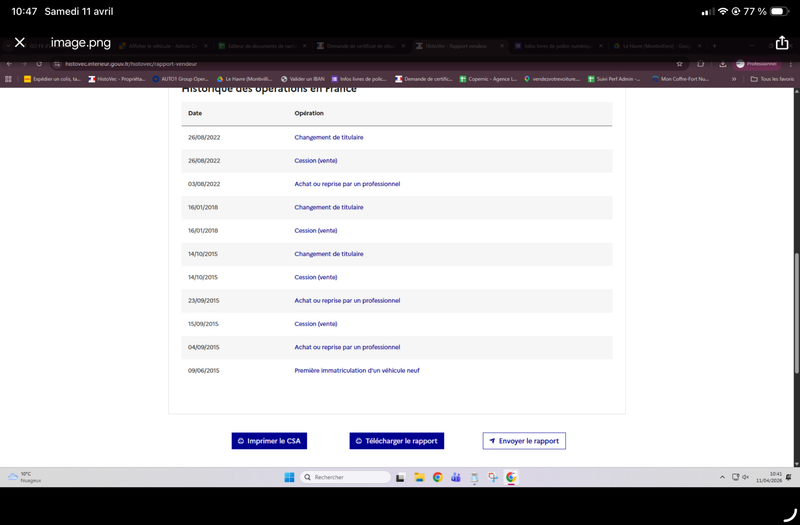Click the browser downloads icon
This screenshot has height=525, width=800.
point(722,64)
